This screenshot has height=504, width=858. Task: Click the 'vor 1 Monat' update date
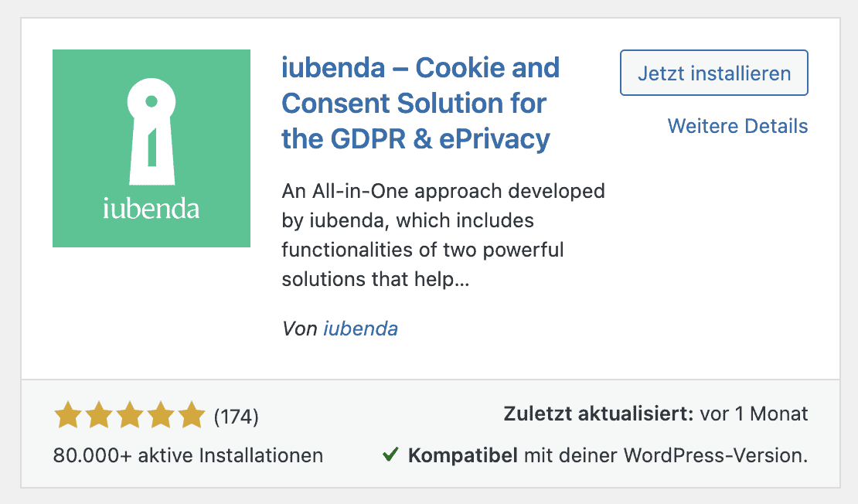point(754,414)
